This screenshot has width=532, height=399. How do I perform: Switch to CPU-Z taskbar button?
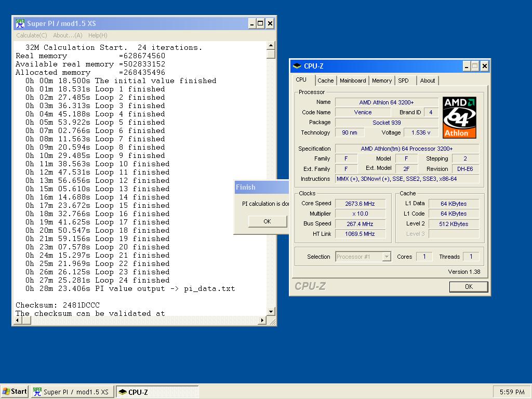point(157,392)
